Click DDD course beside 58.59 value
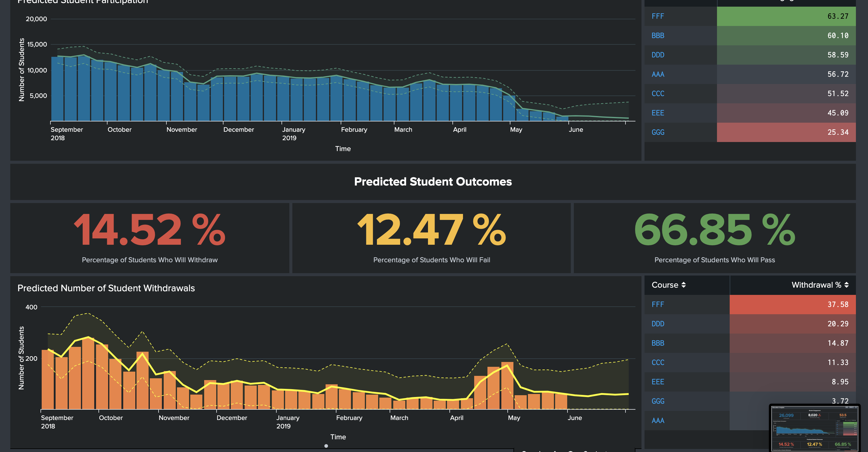The width and height of the screenshot is (868, 452). coord(658,55)
